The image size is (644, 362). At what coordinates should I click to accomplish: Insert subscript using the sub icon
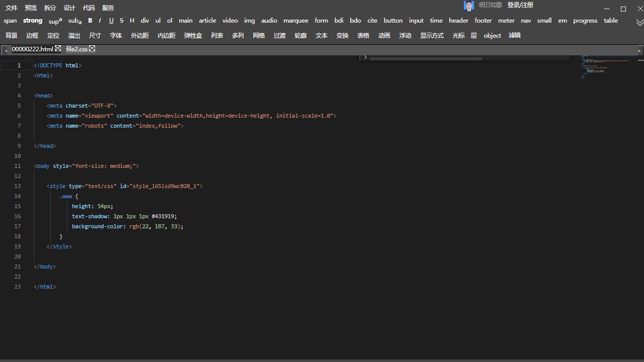(x=74, y=21)
